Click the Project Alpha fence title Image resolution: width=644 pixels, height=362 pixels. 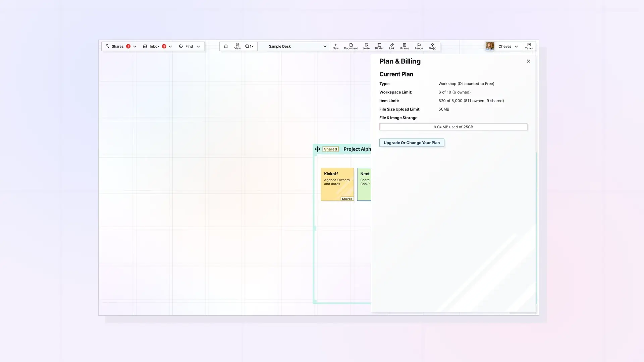coord(357,149)
